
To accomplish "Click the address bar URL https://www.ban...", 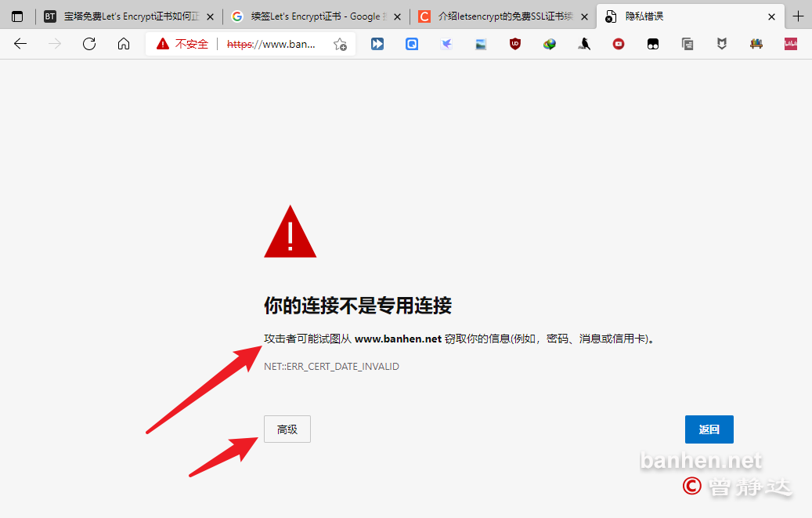I will pos(271,44).
